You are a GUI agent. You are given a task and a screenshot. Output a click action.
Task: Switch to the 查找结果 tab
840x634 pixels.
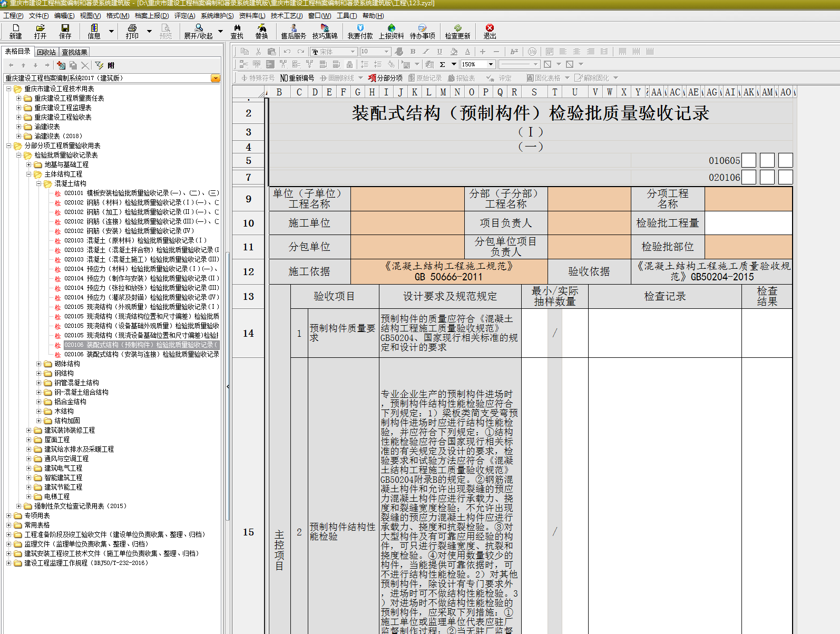pyautogui.click(x=74, y=52)
